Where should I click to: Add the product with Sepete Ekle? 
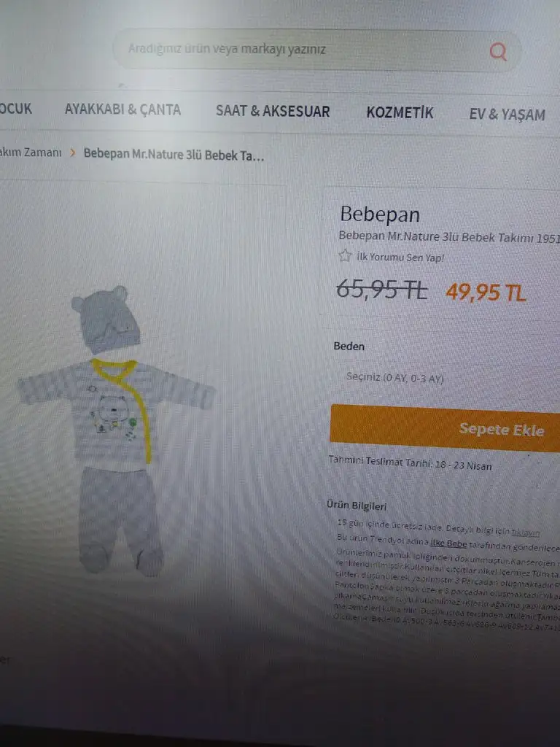[x=445, y=428]
